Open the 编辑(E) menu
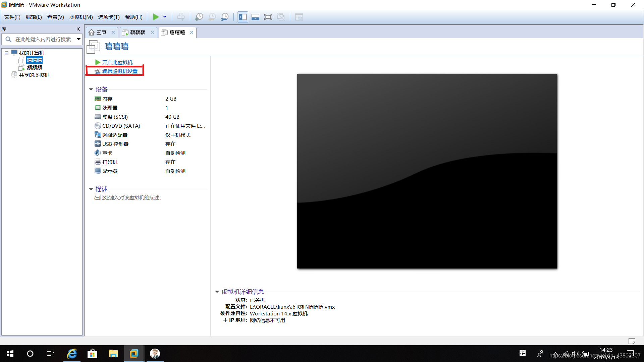Image resolution: width=644 pixels, height=362 pixels. pyautogui.click(x=34, y=17)
